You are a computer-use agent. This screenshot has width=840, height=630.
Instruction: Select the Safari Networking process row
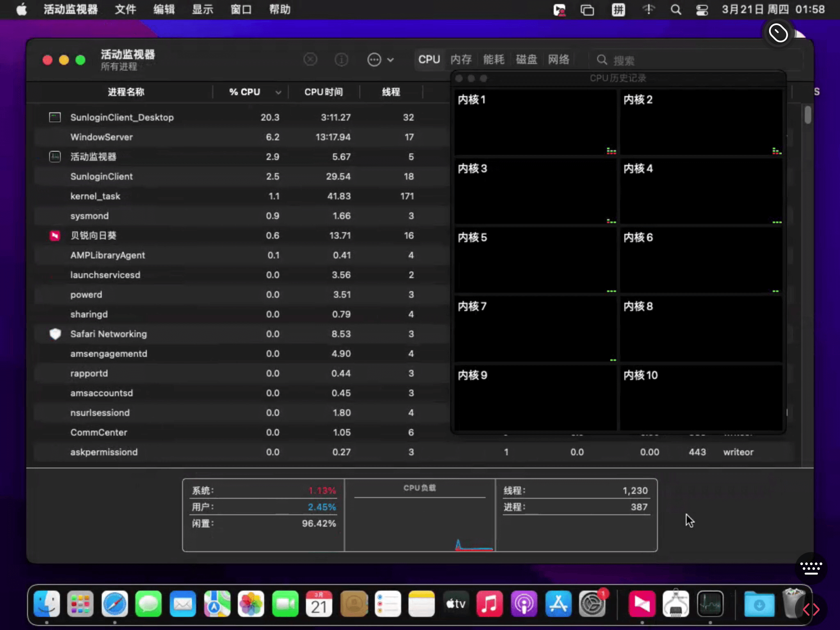pos(242,334)
